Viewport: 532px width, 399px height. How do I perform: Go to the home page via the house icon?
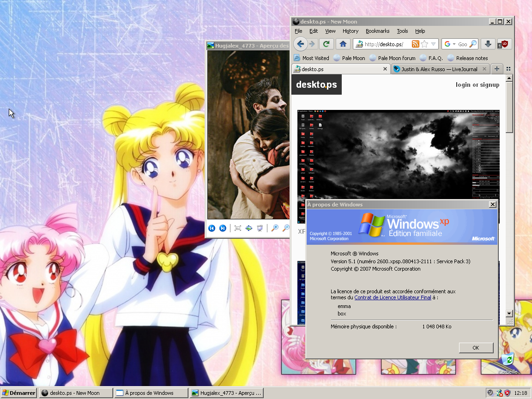pos(343,44)
